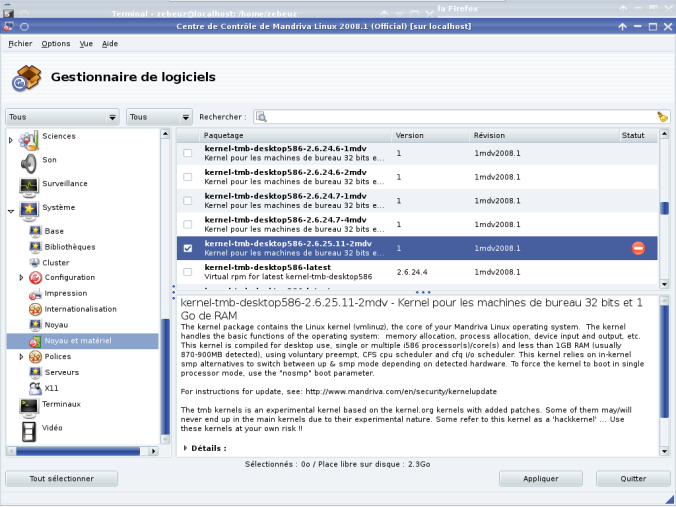Uncheck the kernel-tmb-desktop586-2.6.25.11-2mdv checkbox
This screenshot has height=507, width=676.
point(188,248)
